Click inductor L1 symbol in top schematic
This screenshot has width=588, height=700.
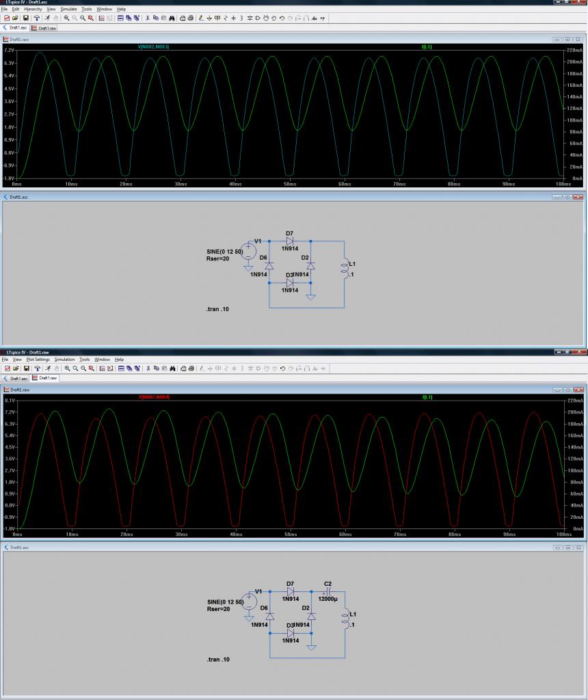[344, 268]
